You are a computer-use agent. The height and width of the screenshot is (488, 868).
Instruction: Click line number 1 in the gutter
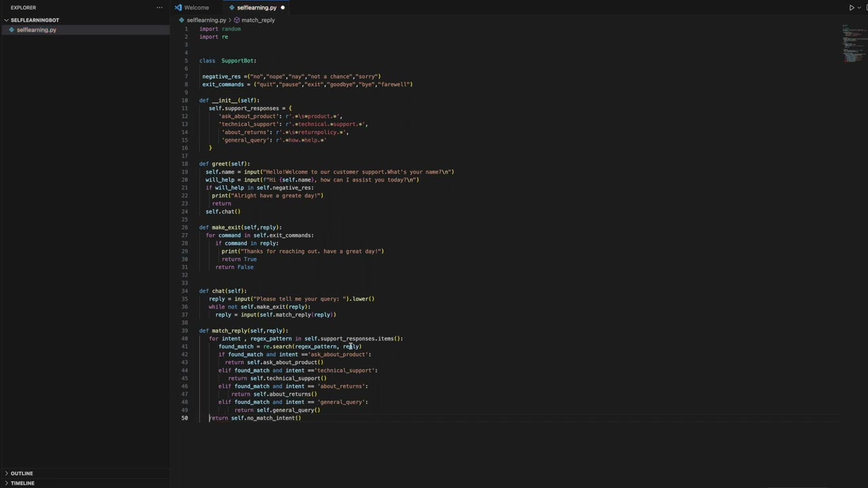click(186, 29)
